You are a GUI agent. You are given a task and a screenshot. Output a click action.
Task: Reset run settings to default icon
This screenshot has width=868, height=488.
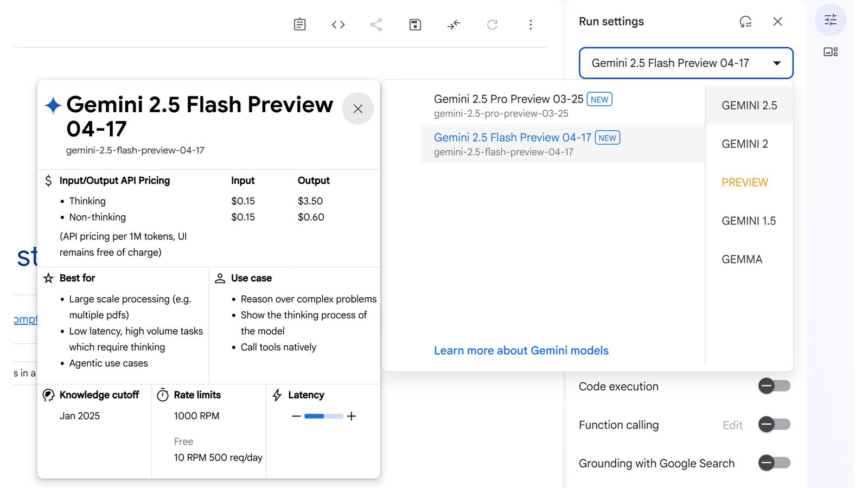tap(745, 22)
